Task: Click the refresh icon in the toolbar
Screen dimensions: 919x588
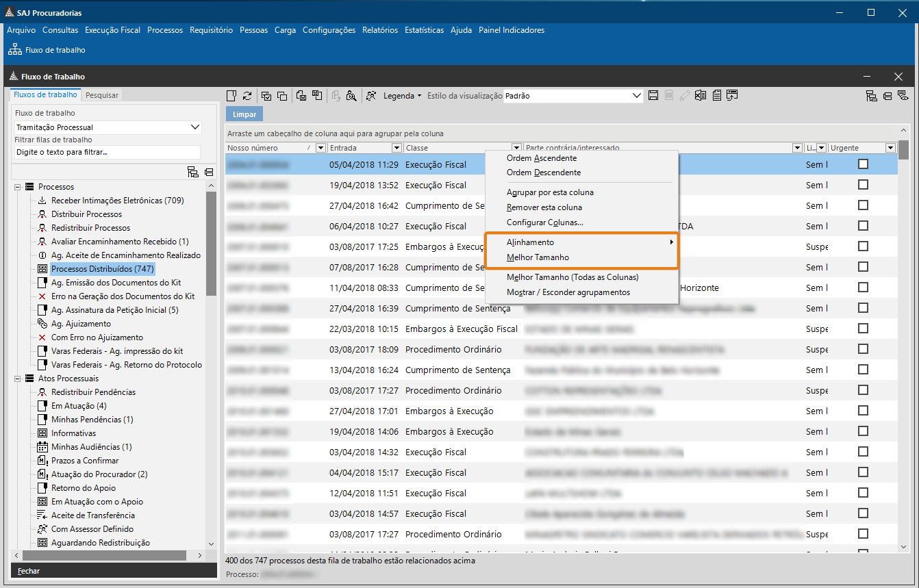Action: (x=247, y=96)
